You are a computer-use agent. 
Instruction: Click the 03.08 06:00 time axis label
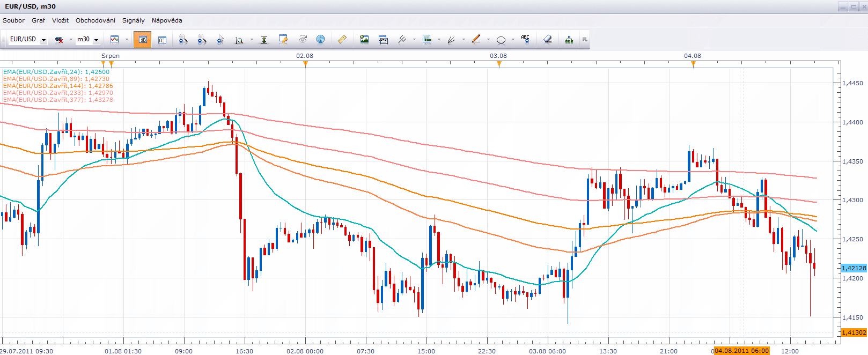[547, 351]
